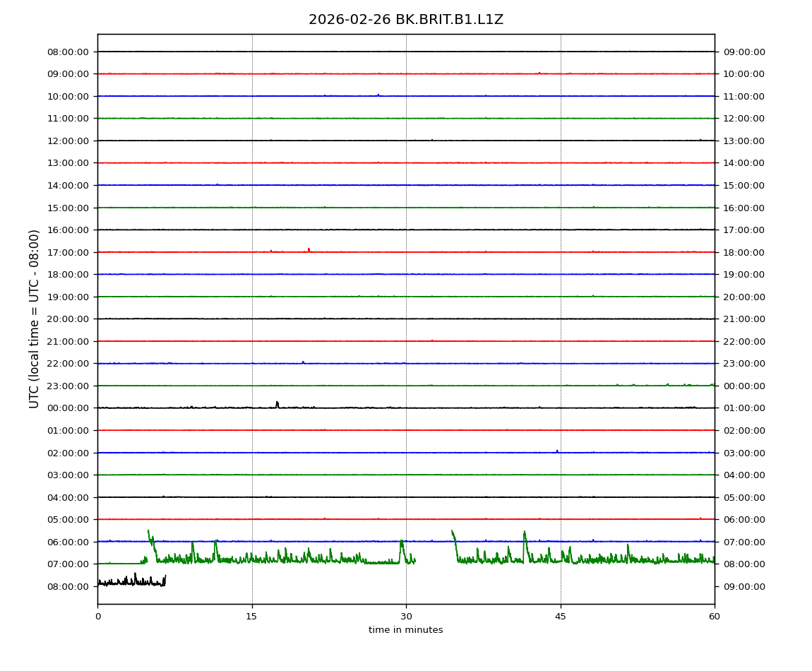Click the right-axis 12:00:00 time label
The height and width of the screenshot is (671, 812).
(744, 119)
